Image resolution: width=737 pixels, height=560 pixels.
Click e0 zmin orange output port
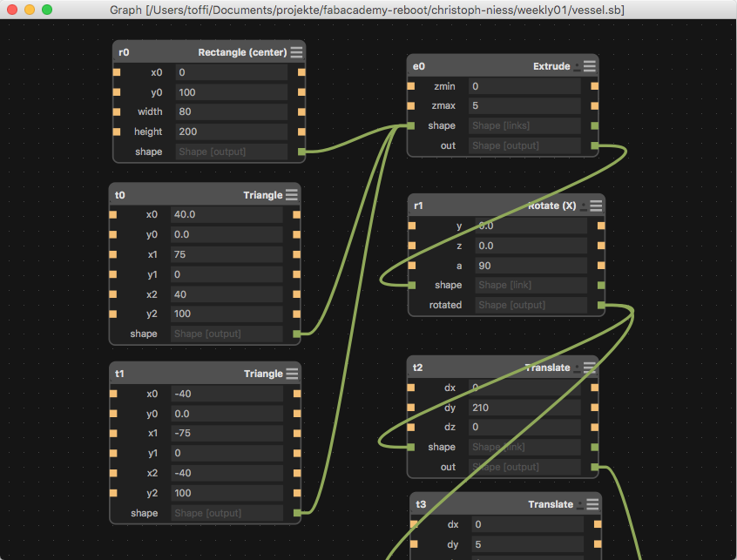pyautogui.click(x=595, y=86)
